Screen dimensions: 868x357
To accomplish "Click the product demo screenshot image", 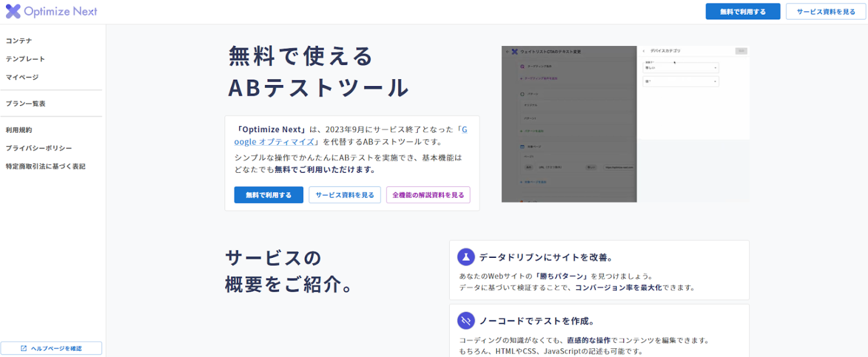I will pyautogui.click(x=625, y=124).
